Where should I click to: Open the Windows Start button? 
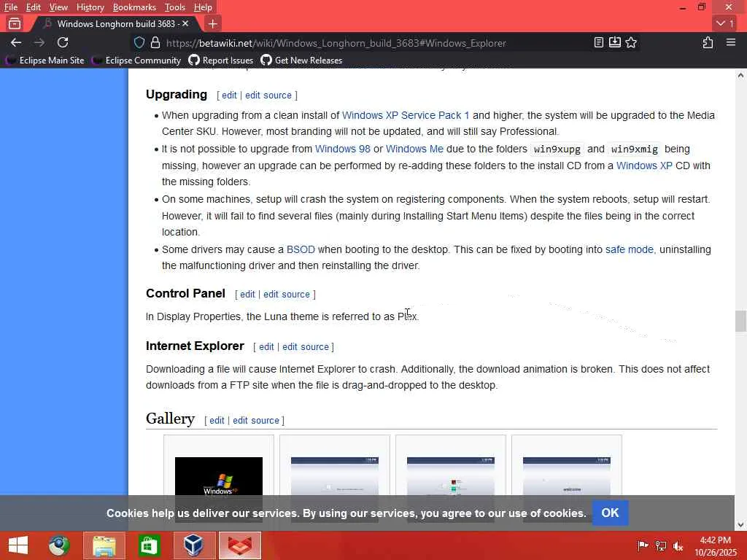[18, 545]
